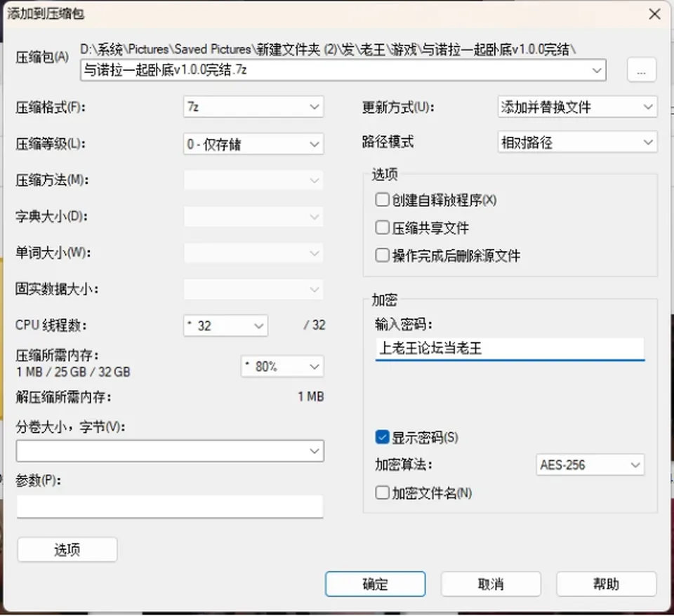This screenshot has width=674, height=616.
Task: Open the 压缩方法 dropdown
Action: coord(253,180)
